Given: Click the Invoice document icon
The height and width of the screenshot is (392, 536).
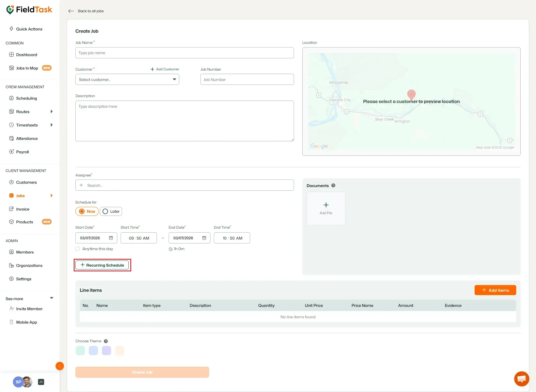Looking at the screenshot, I should (x=11, y=209).
